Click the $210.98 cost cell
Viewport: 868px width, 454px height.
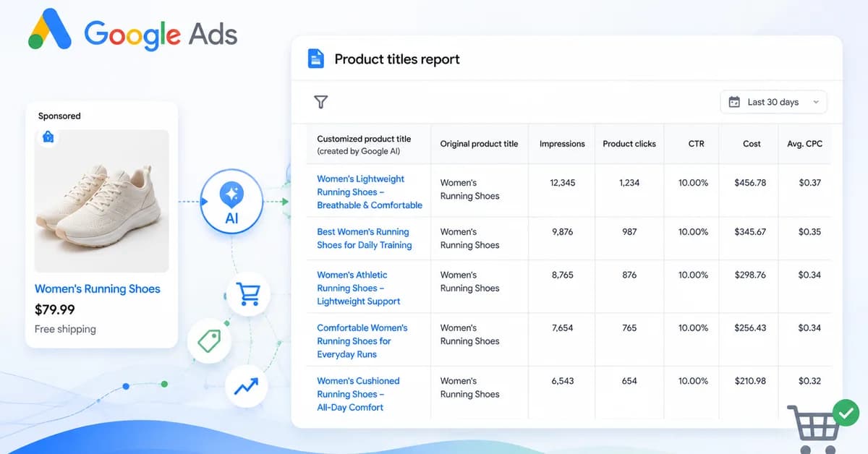(x=750, y=381)
